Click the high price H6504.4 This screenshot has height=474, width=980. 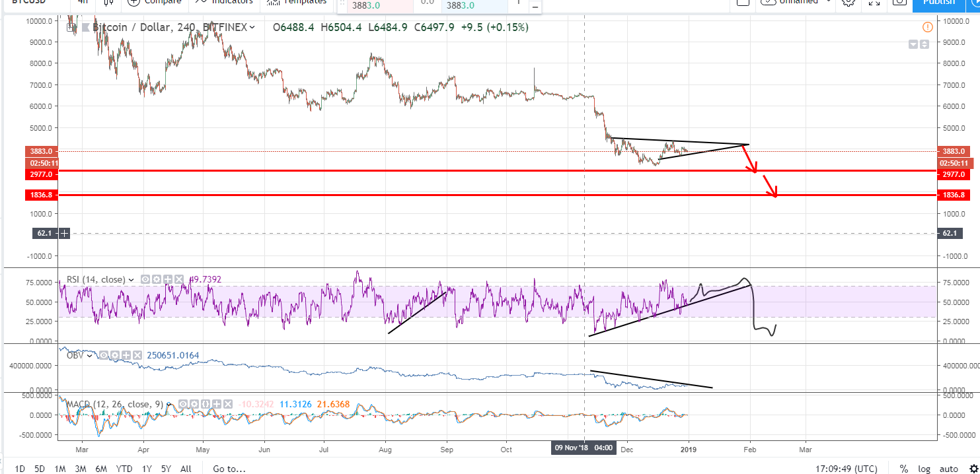click(x=341, y=27)
